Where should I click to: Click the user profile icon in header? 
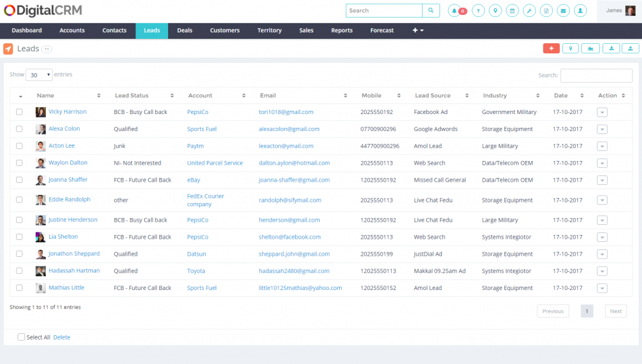(x=580, y=11)
